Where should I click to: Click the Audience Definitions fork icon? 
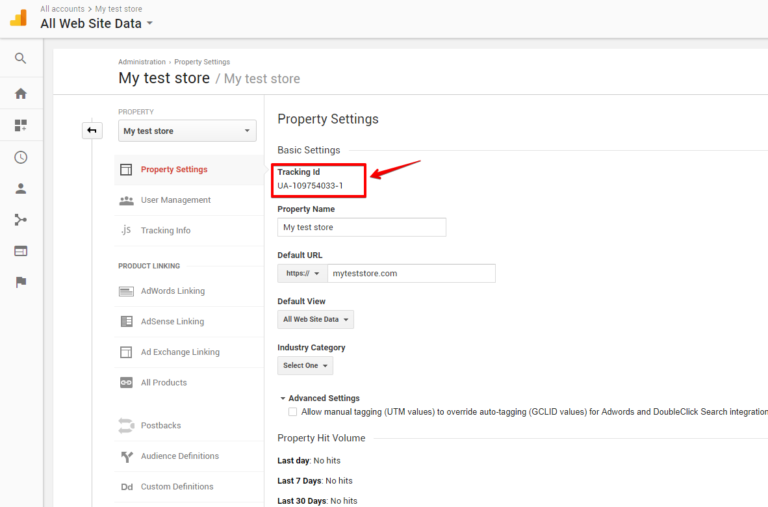click(x=127, y=457)
